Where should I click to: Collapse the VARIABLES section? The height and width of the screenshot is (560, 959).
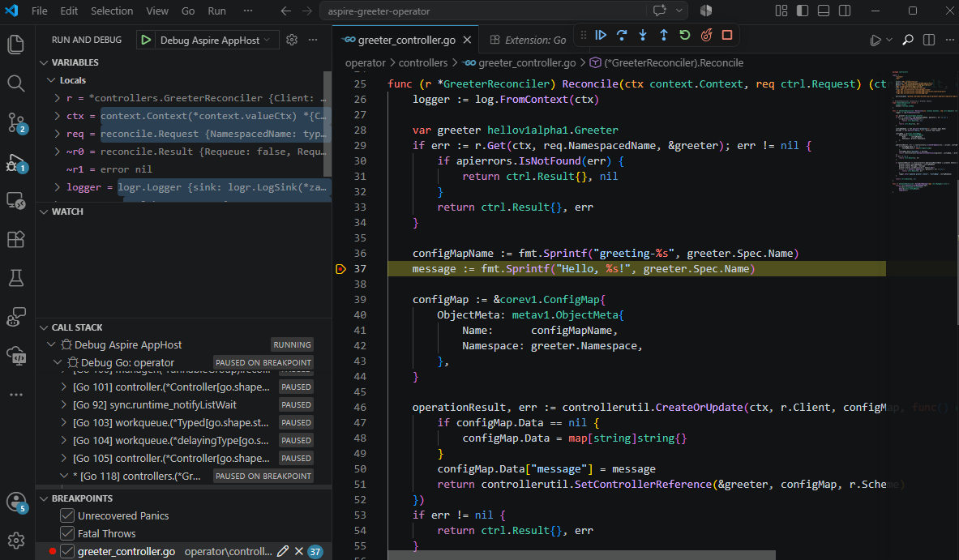click(44, 62)
